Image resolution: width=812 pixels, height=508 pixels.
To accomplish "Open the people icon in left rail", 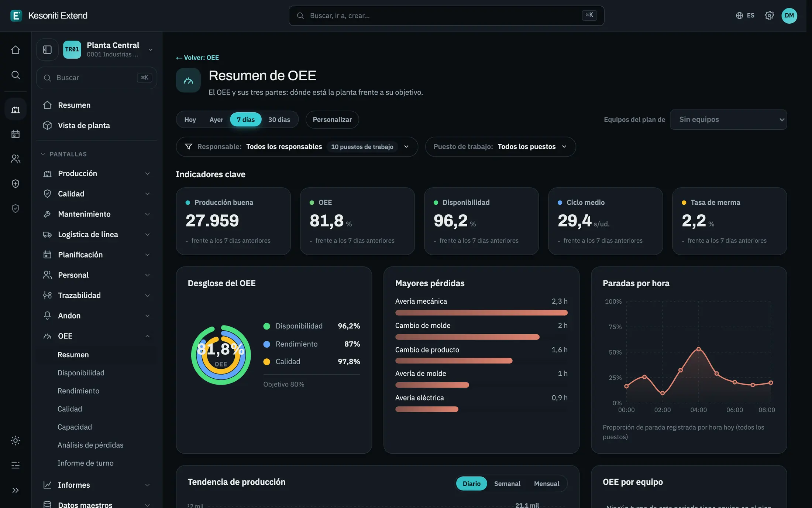I will point(16,159).
